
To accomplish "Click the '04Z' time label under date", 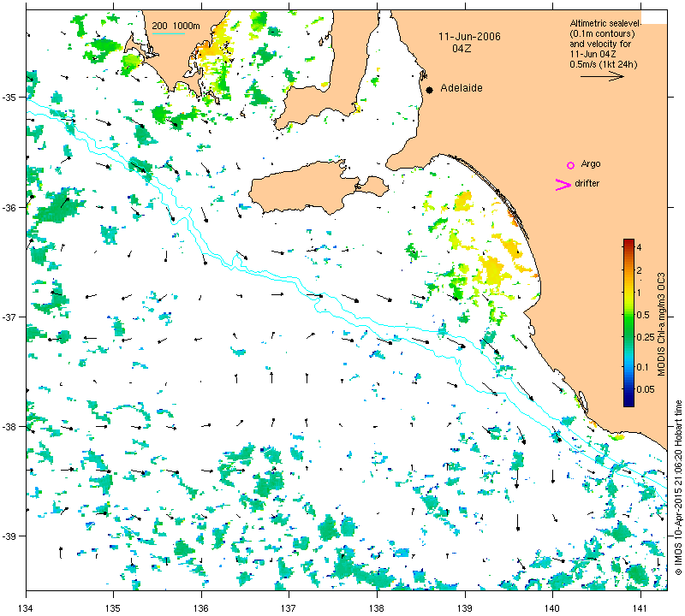I will pyautogui.click(x=462, y=49).
